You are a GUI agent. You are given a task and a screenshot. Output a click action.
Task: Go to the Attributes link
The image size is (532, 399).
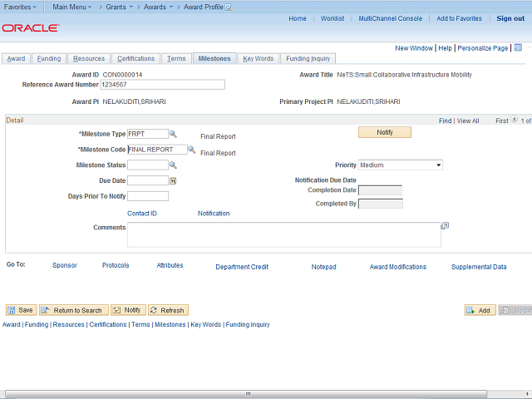click(170, 265)
